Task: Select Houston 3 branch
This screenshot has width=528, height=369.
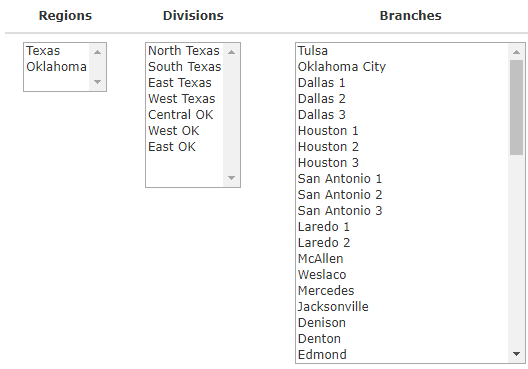Action: pos(402,163)
